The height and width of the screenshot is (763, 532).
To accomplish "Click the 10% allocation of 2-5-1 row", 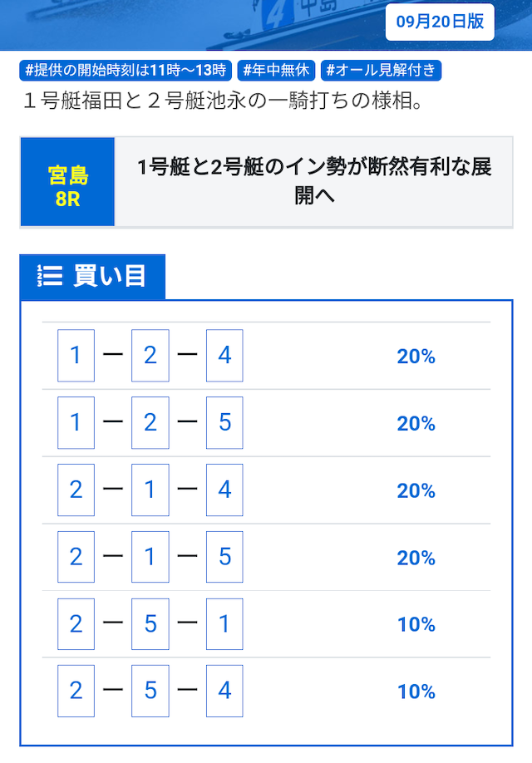I will click(x=416, y=624).
